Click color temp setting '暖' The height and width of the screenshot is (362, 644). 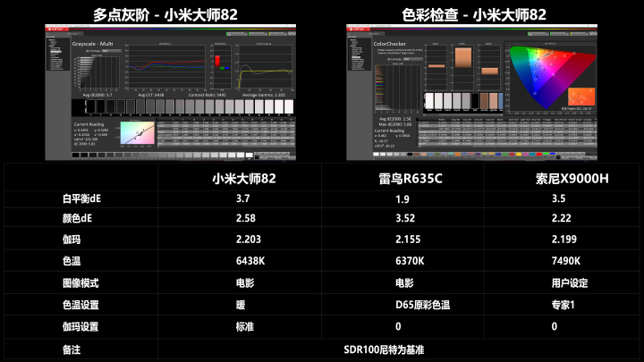(x=241, y=305)
